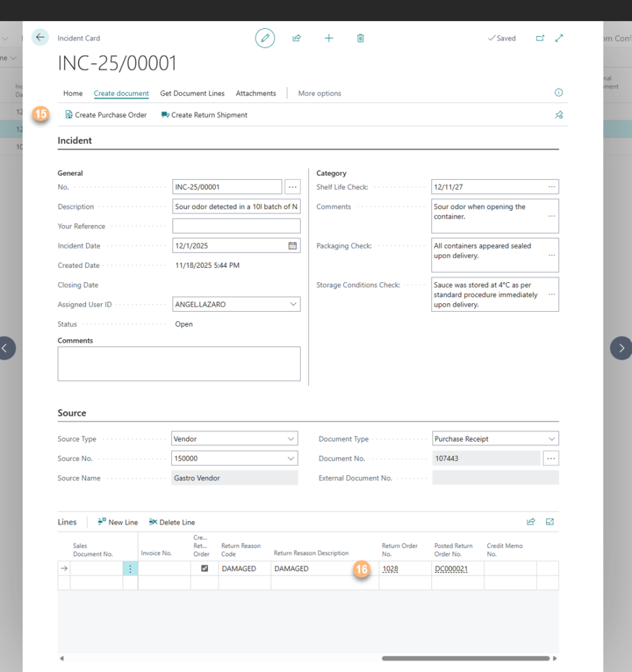Toggle edit mode with the pencil icon
632x672 pixels.
click(x=264, y=38)
